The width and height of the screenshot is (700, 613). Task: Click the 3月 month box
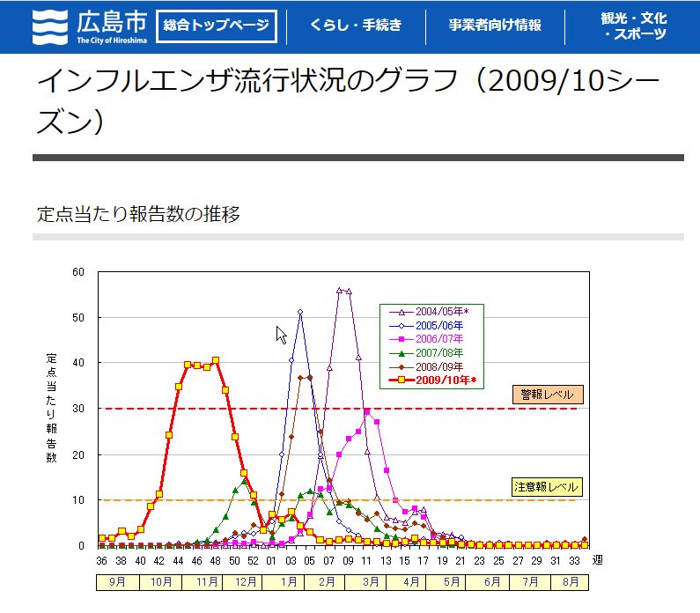[x=365, y=582]
